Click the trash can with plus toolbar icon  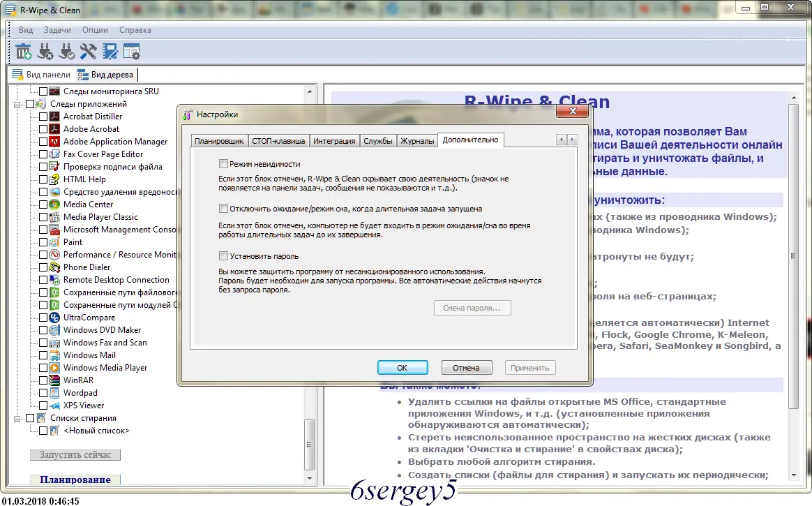pyautogui.click(x=23, y=51)
